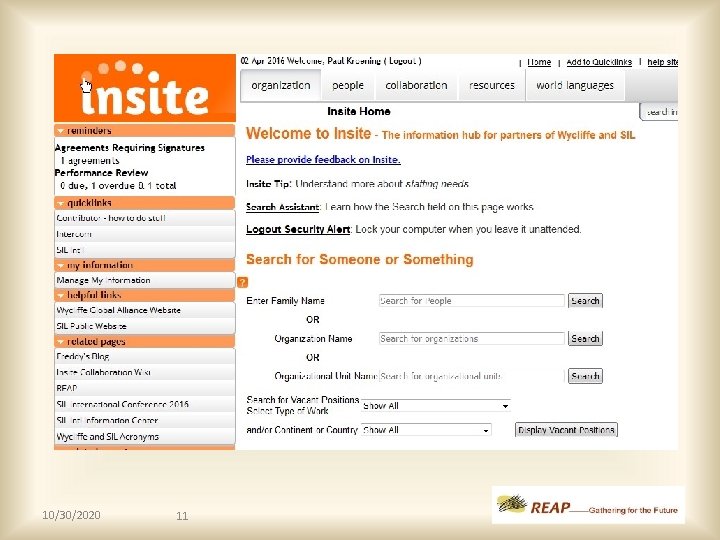720x540 pixels.
Task: Open Intercom quicklink
Action: [145, 234]
